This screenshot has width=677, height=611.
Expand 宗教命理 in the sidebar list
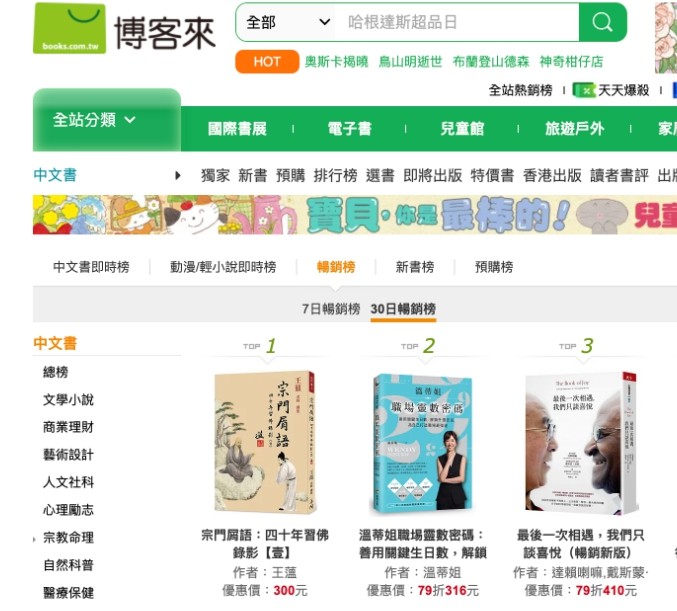pyautogui.click(x=68, y=537)
